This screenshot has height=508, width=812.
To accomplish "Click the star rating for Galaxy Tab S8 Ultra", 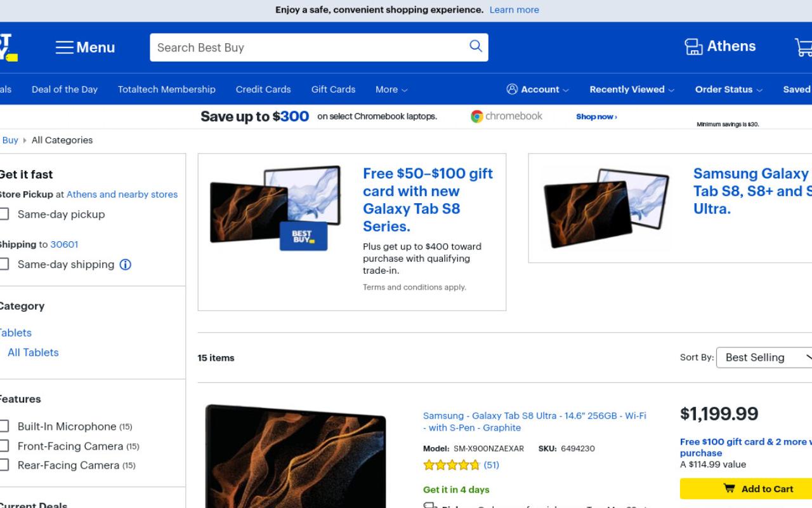I will point(452,465).
